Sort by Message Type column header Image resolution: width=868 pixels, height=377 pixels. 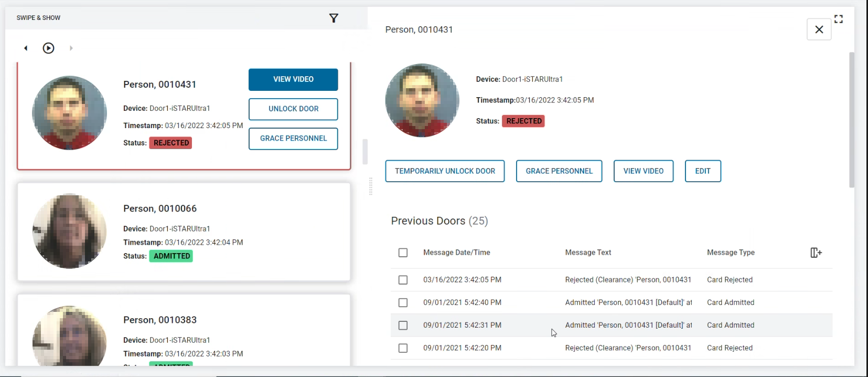click(x=731, y=253)
